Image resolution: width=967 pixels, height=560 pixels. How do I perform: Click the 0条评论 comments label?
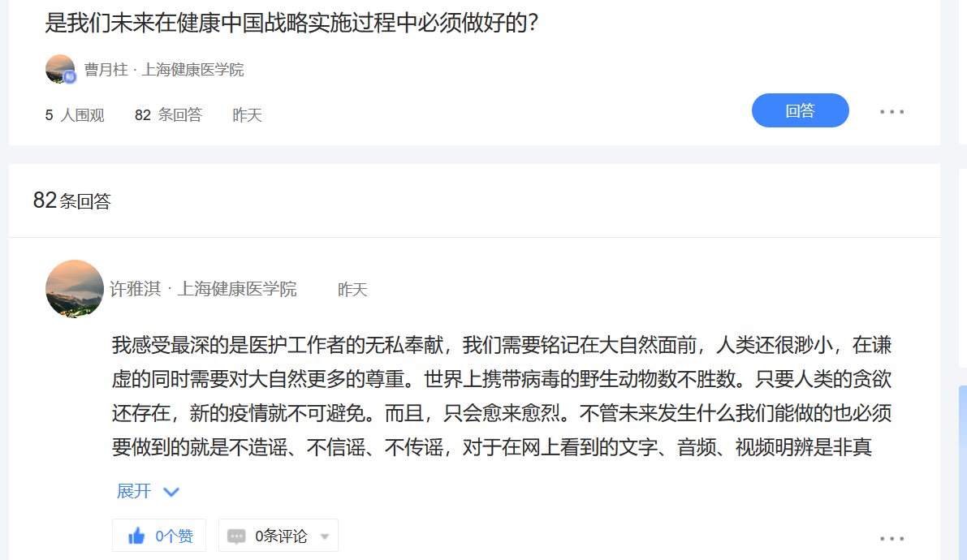pyautogui.click(x=281, y=536)
